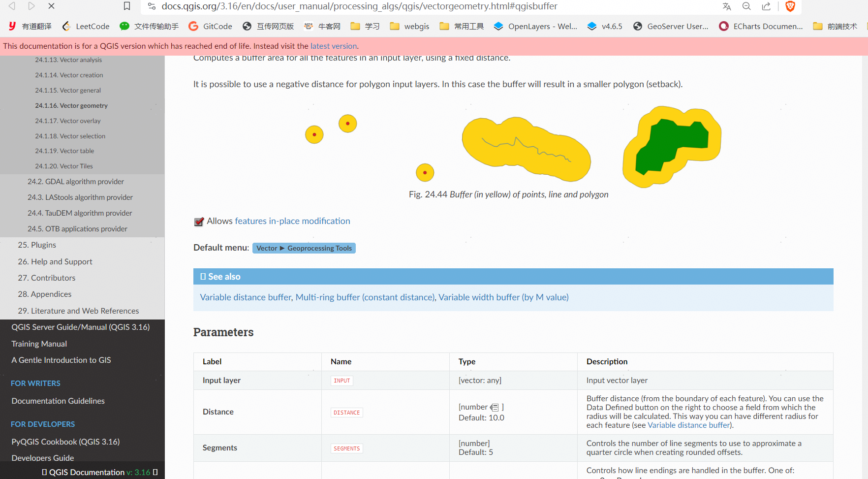868x479 pixels.
Task: Click the address bar URL field
Action: click(359, 6)
